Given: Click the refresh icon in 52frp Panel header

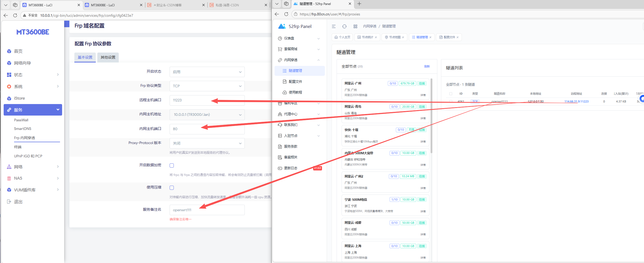Looking at the screenshot, I should (x=344, y=26).
